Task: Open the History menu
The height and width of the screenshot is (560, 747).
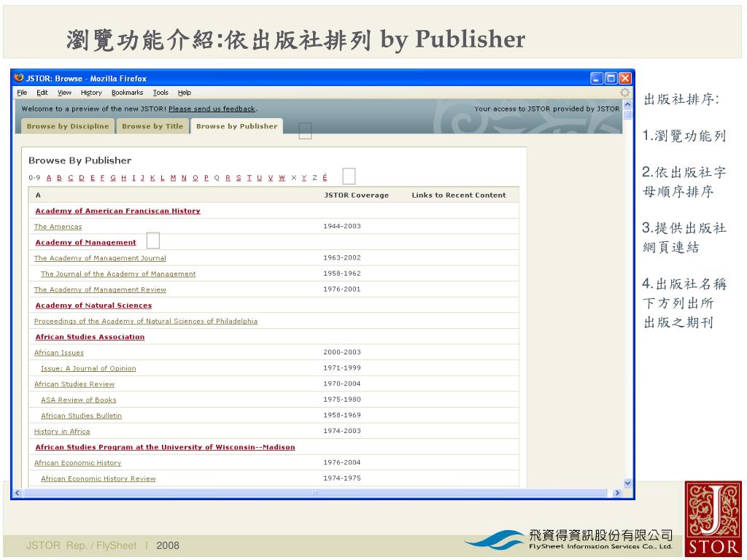Action: (x=91, y=93)
